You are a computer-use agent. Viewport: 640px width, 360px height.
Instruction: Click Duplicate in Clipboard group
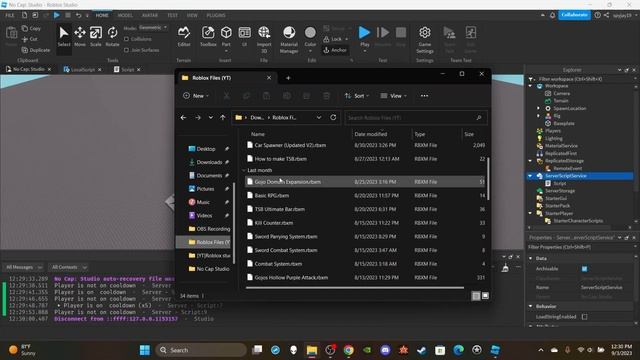point(36,50)
